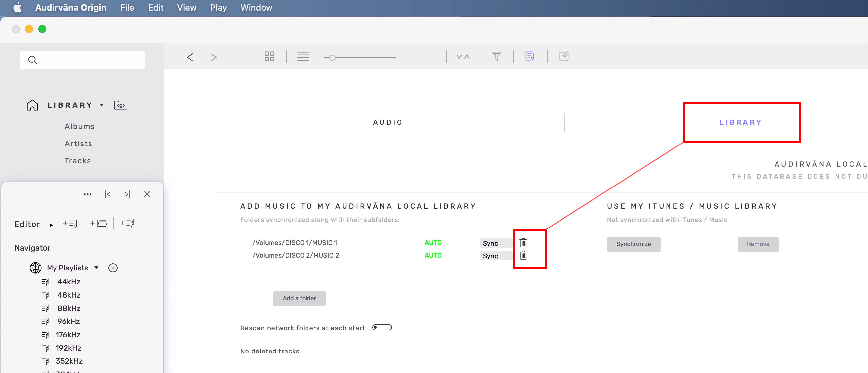Collapse the My Playlists dropdown arrow
868x373 pixels.
tap(96, 268)
